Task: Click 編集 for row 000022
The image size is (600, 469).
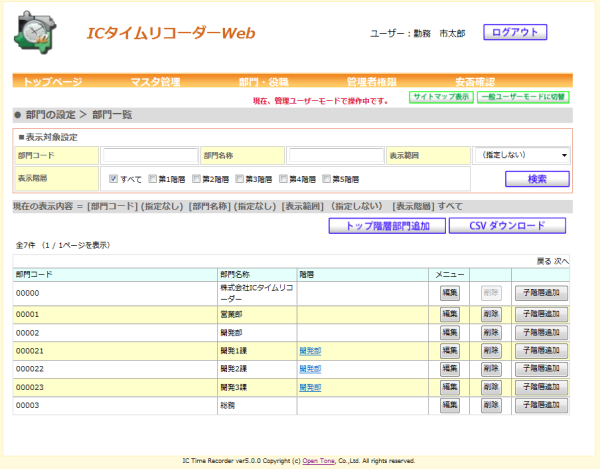Action: (450, 369)
